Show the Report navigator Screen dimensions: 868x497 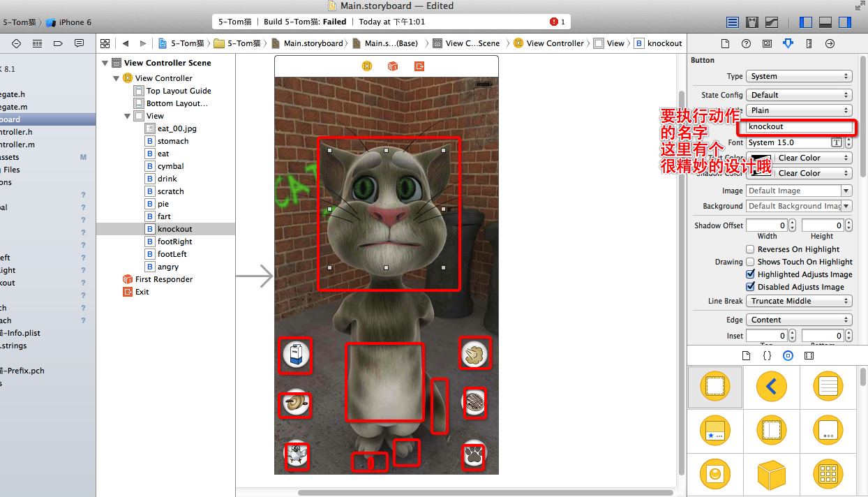(x=79, y=43)
